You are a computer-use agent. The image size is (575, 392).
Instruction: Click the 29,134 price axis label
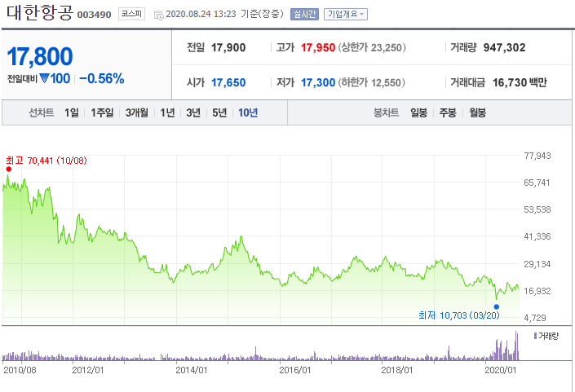[537, 264]
